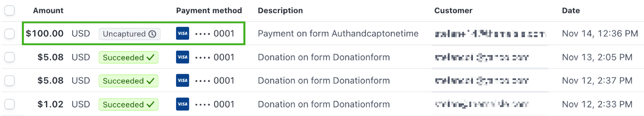Click the $1.02 payment amount
Image resolution: width=644 pixels, height=116 pixels.
click(x=50, y=104)
